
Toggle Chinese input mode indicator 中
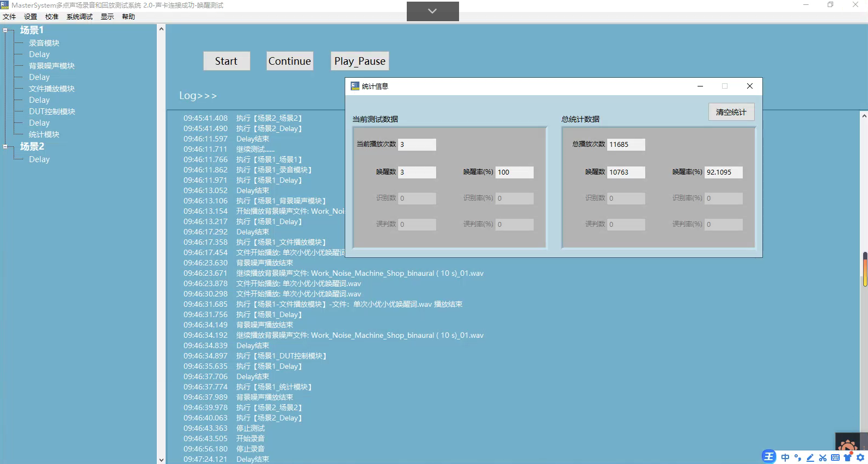tap(785, 457)
